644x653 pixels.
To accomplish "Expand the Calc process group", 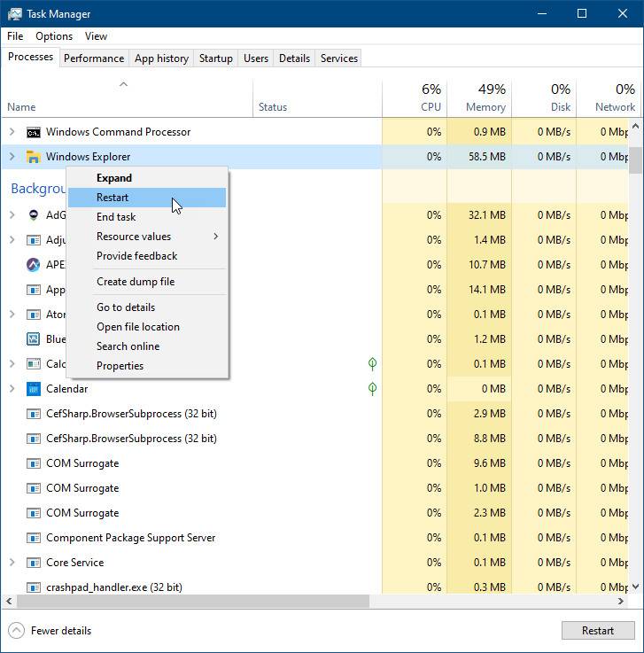I will [12, 364].
